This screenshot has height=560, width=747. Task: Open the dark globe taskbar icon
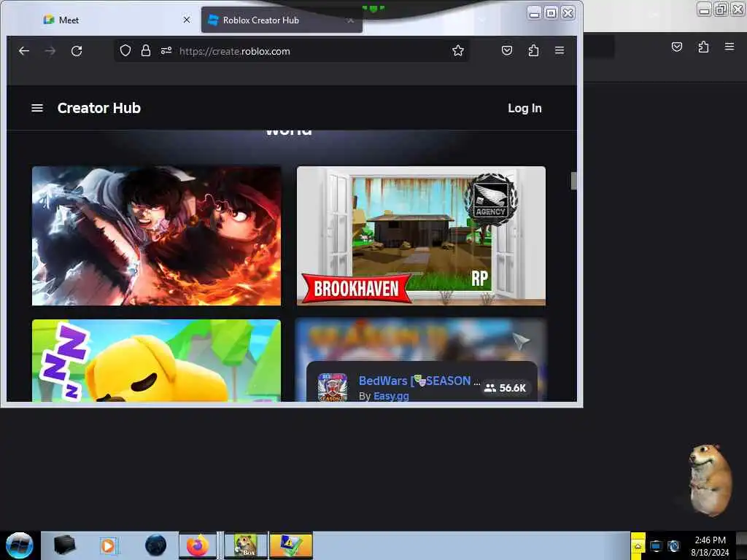[156, 545]
